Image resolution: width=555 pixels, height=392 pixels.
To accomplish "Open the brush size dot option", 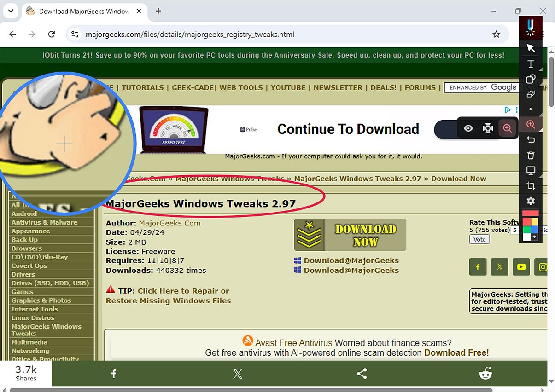I will 531,110.
